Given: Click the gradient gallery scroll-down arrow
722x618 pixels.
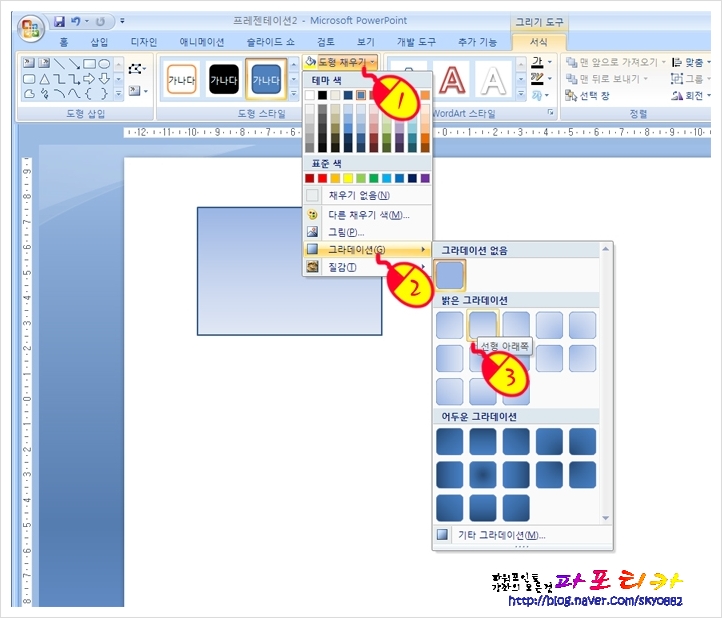Looking at the screenshot, I should click(606, 518).
